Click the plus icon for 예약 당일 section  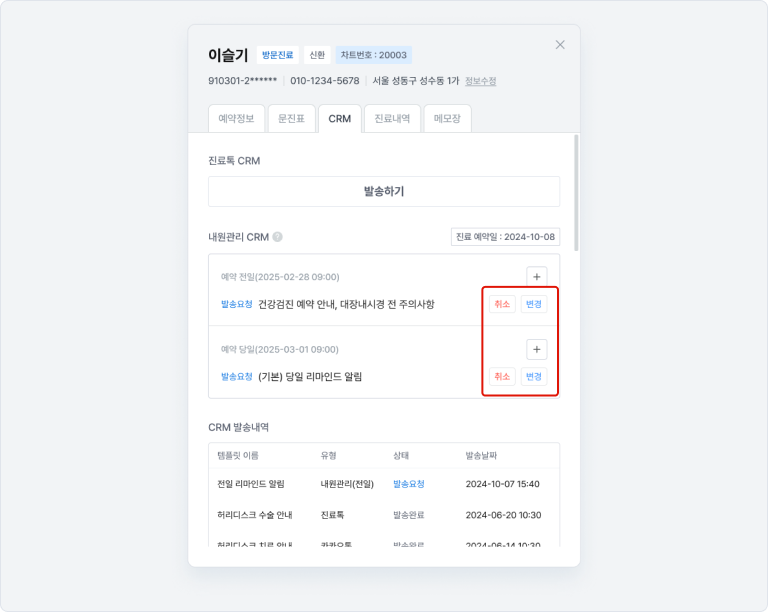[537, 349]
